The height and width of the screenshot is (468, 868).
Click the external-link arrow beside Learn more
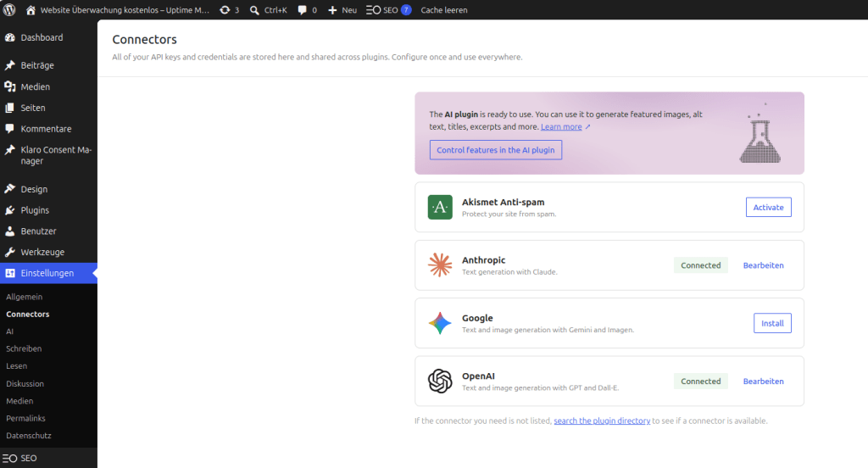point(588,127)
